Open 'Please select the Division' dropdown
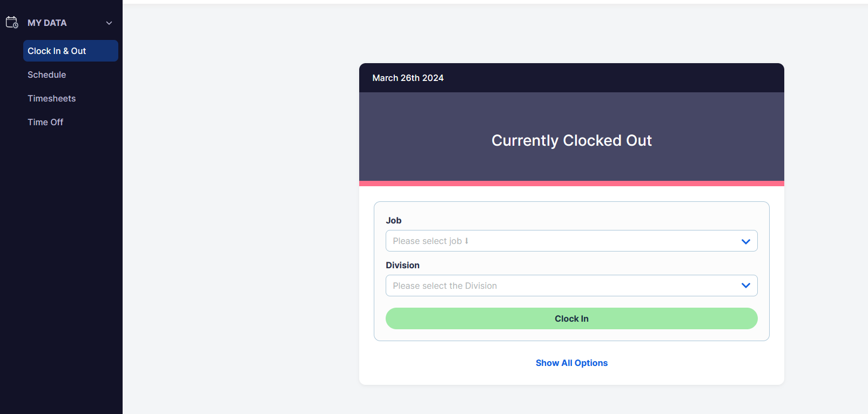The width and height of the screenshot is (868, 414). coord(571,286)
